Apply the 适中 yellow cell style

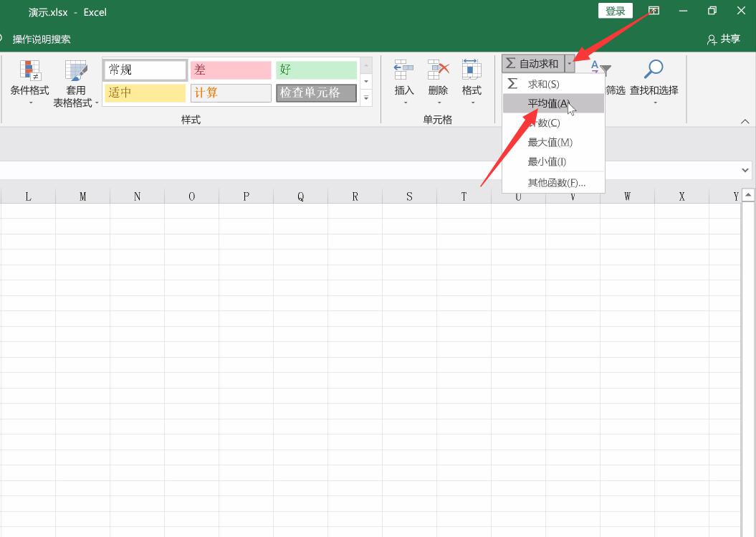[x=145, y=92]
